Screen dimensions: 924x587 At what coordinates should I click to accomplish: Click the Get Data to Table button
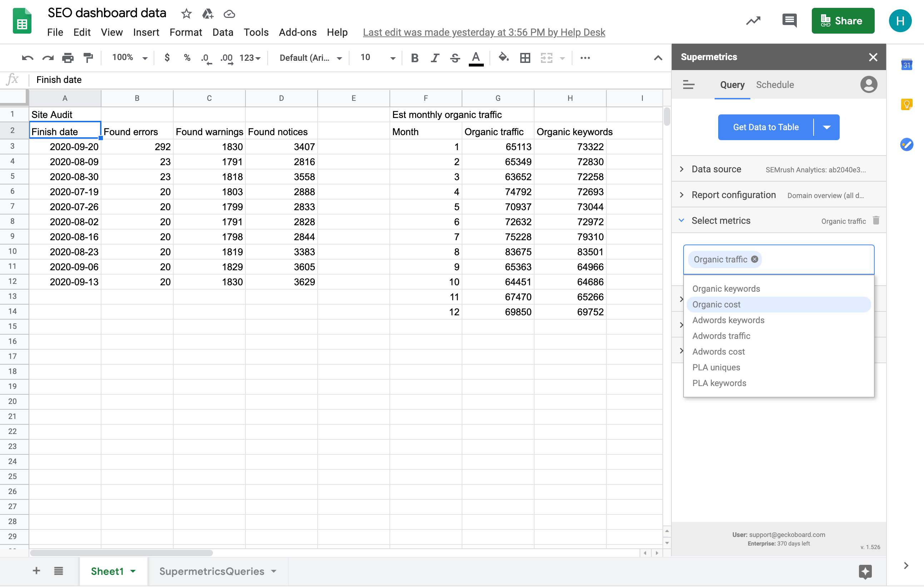point(765,128)
